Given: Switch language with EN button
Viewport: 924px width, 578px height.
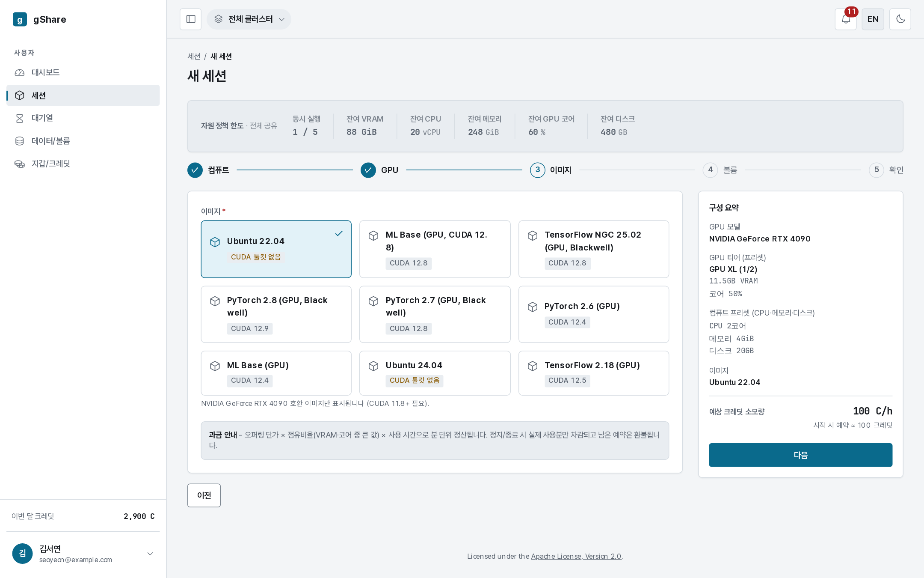Looking at the screenshot, I should (x=873, y=19).
